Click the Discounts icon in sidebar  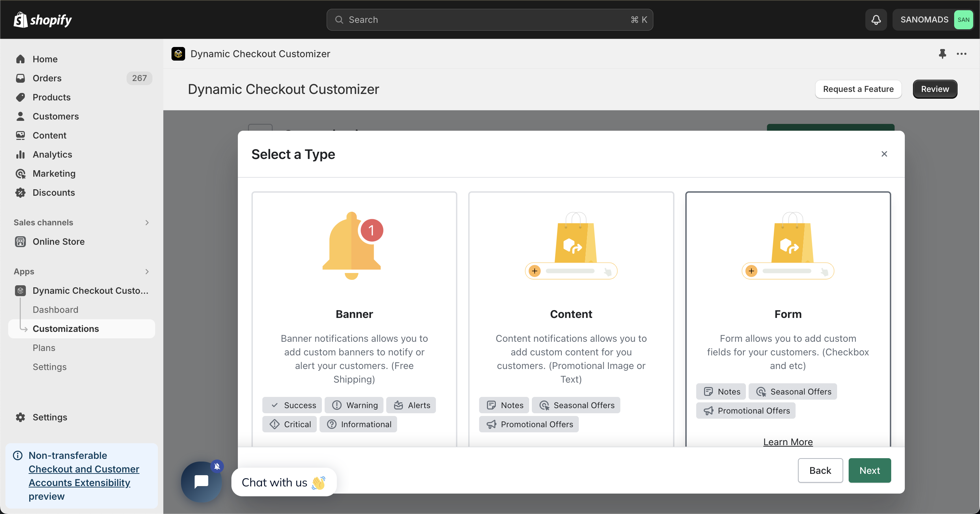pos(20,193)
